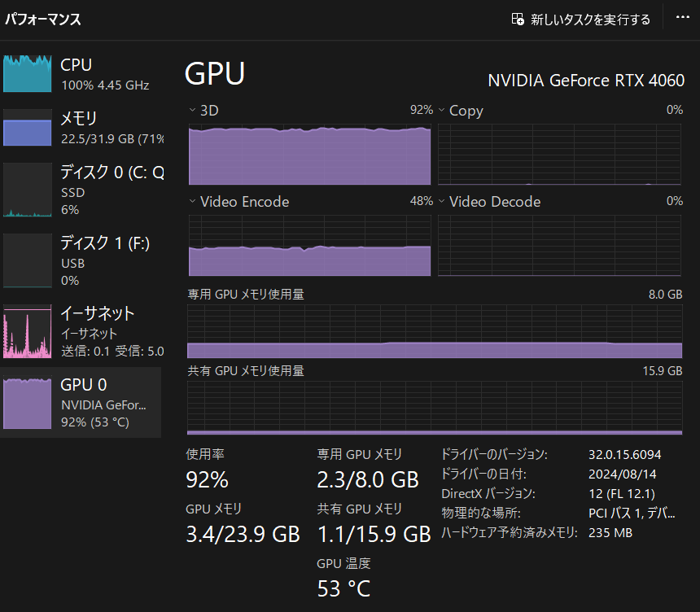Click the ディスク 1 (F:) mini graph thumbnail
The width and height of the screenshot is (700, 612).
coord(27,260)
